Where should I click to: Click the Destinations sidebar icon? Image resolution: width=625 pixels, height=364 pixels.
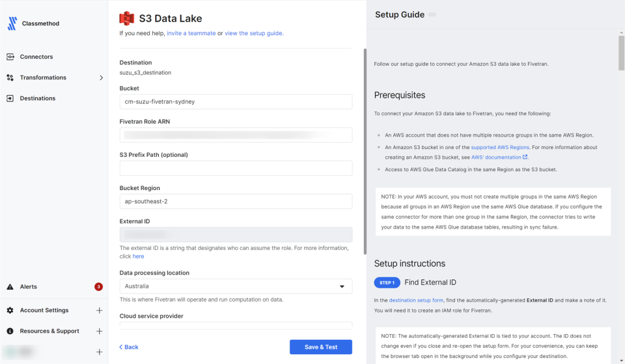click(x=10, y=98)
